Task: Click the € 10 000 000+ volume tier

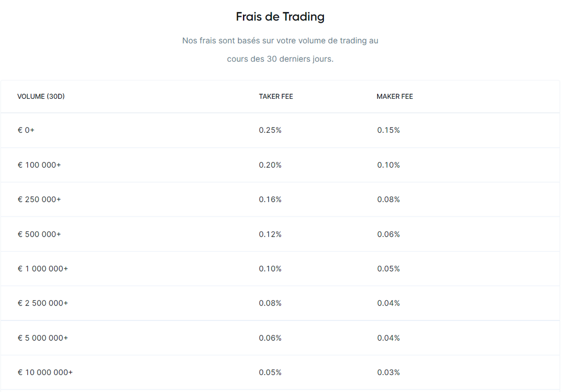Action: [x=45, y=372]
